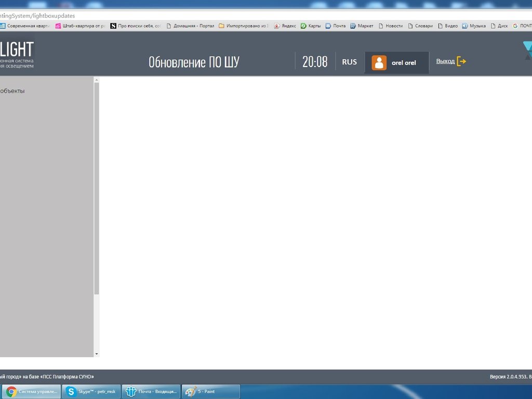Click the Выход logout link
532x399 pixels.
point(445,61)
